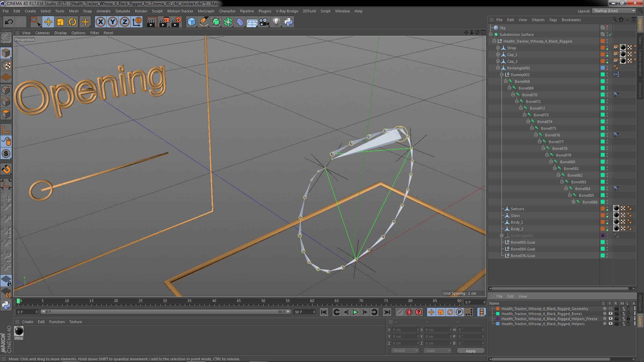Open the spline Pen tool icon
This screenshot has width=644, height=362.
coord(204,22)
